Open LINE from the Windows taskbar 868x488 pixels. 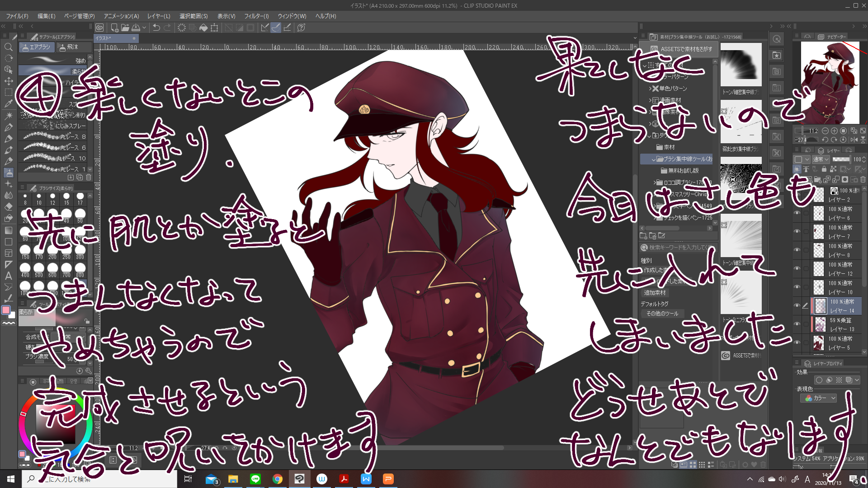[x=255, y=479]
